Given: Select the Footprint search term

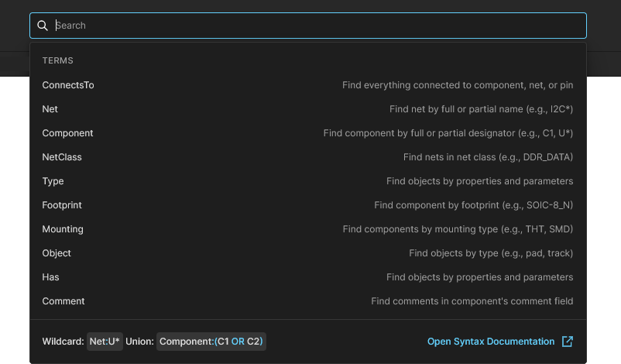Looking at the screenshot, I should click(x=307, y=205).
